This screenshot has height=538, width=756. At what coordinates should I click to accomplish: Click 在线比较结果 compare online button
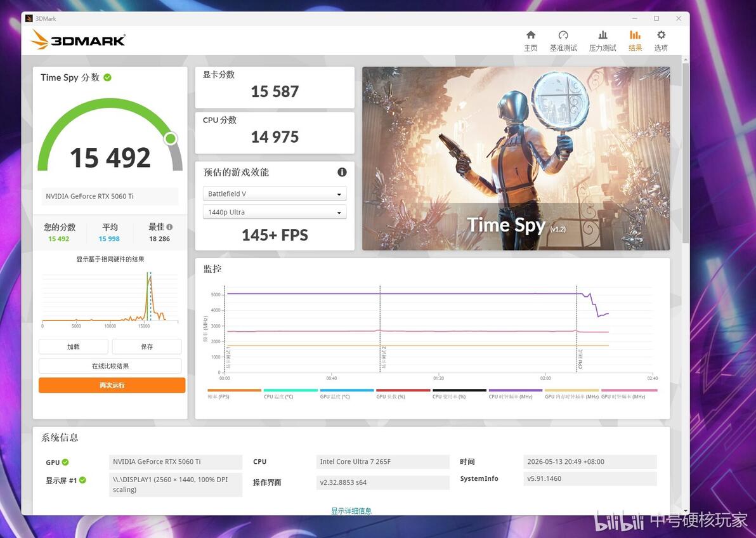pos(110,365)
